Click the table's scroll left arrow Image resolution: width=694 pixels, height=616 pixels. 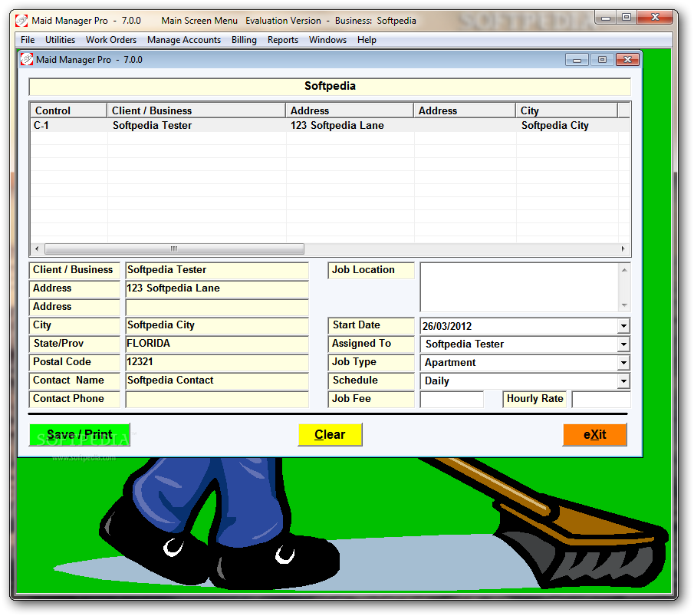[x=37, y=249]
